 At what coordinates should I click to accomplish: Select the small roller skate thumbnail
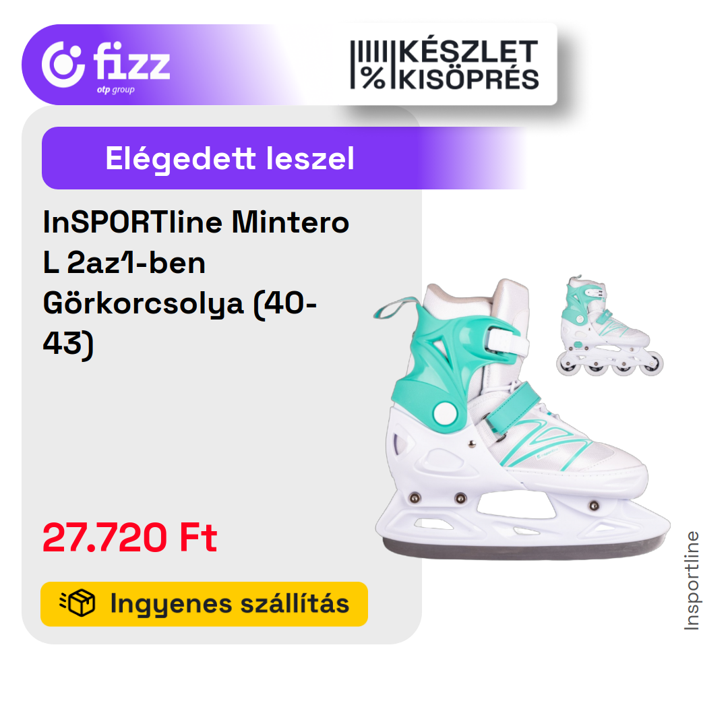click(x=609, y=326)
